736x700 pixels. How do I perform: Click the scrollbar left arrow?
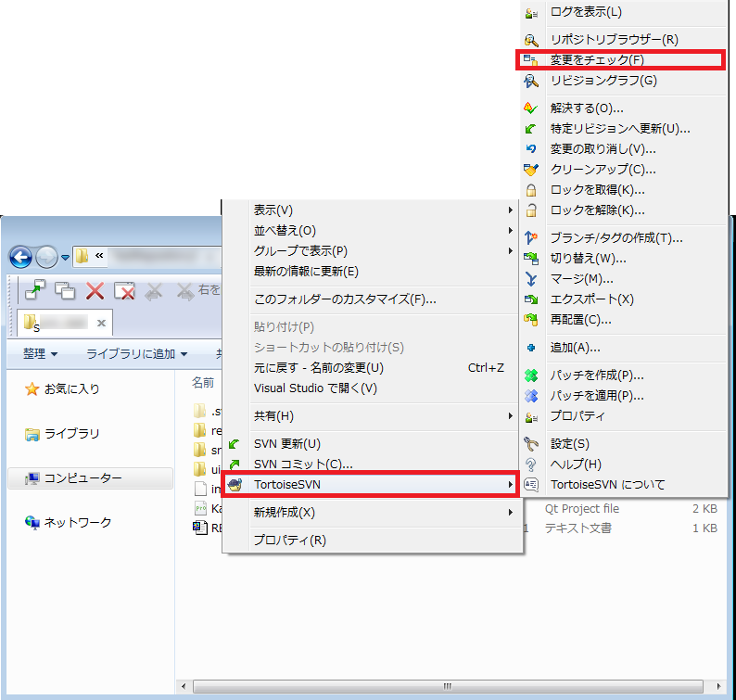point(184,686)
